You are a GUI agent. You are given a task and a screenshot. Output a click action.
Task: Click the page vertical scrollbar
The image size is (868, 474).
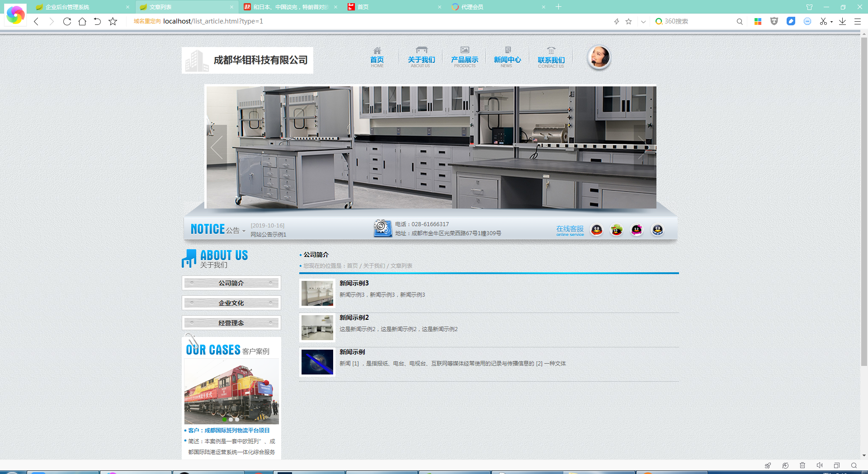[864, 202]
